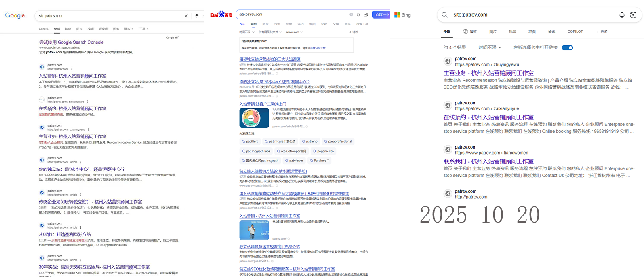Screen dimensions: 644x278
Task: Click the Baidu logo
Action: [221, 15]
